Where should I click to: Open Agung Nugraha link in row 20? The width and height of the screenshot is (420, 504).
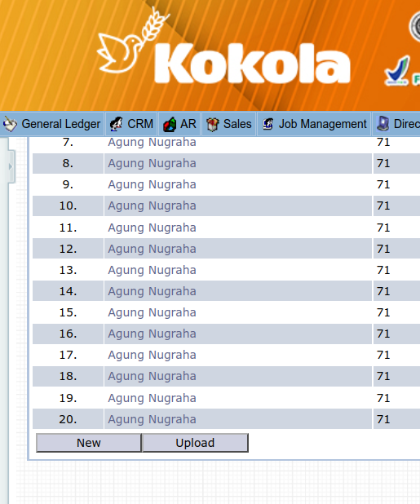(152, 419)
